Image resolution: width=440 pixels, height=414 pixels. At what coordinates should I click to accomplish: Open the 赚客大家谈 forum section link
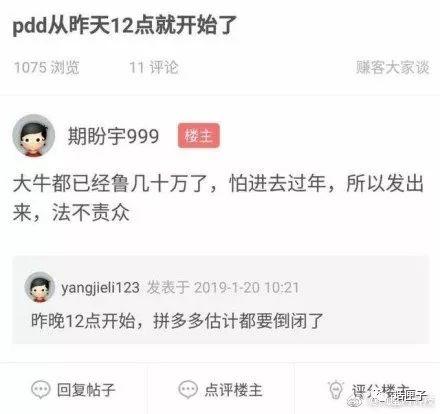[393, 68]
